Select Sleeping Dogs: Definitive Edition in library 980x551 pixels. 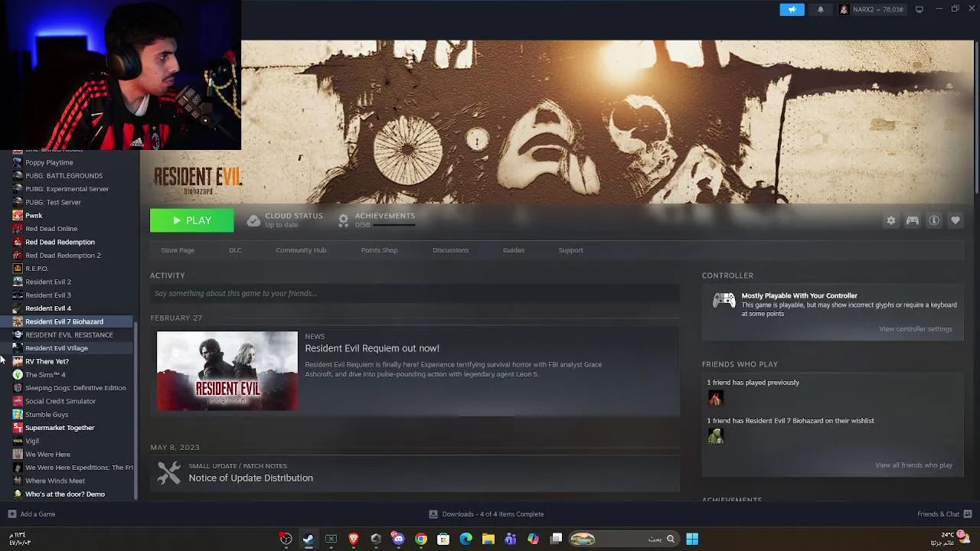(x=75, y=388)
